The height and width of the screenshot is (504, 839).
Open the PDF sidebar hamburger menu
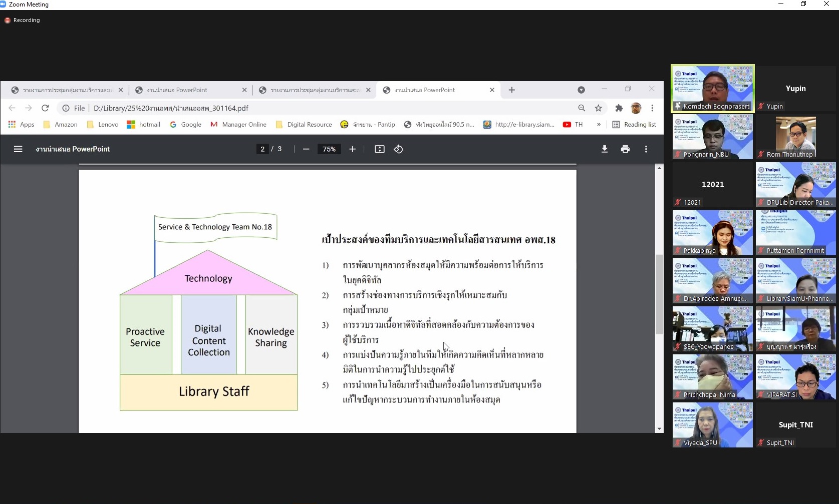18,149
